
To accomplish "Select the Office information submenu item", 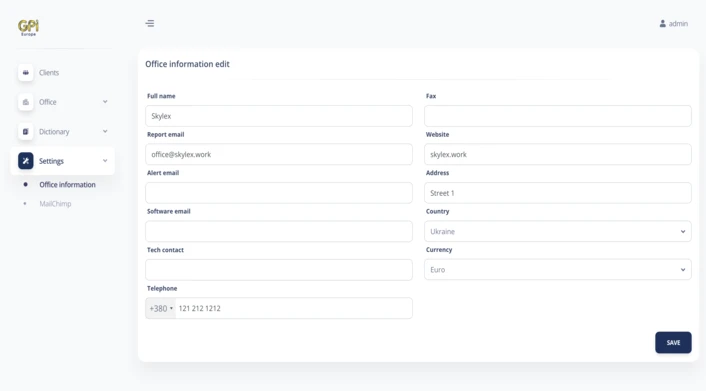I will pyautogui.click(x=67, y=185).
